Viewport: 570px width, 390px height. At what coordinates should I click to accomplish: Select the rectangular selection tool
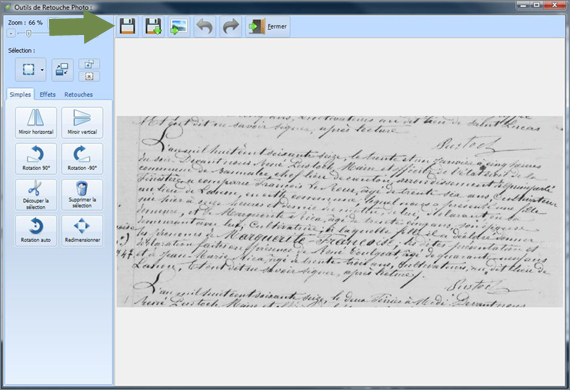click(28, 69)
